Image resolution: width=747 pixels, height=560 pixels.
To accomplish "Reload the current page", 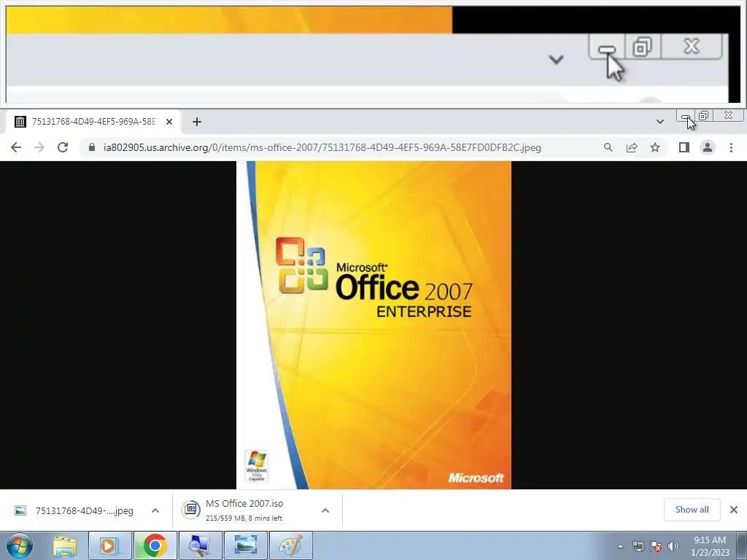I will pos(63,147).
